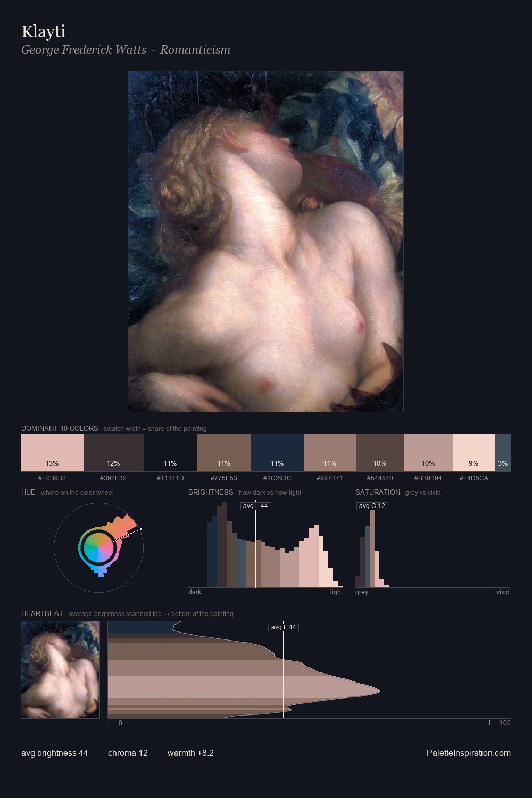Click the avg L 44 label in Heartbeat chart

coord(284,627)
